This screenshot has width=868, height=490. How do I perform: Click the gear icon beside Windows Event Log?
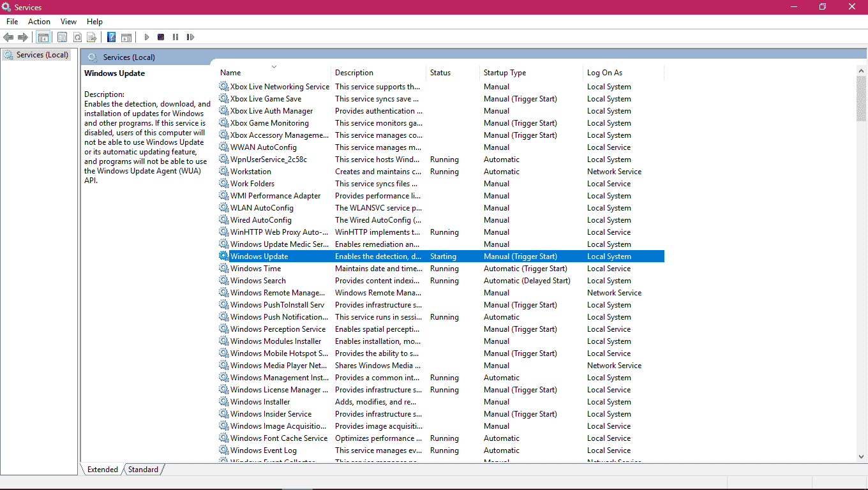(223, 450)
